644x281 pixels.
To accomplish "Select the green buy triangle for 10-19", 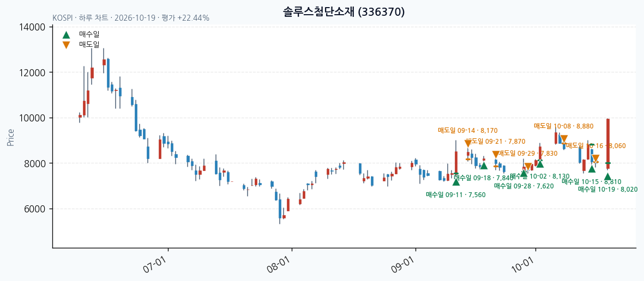I will 608,177.
